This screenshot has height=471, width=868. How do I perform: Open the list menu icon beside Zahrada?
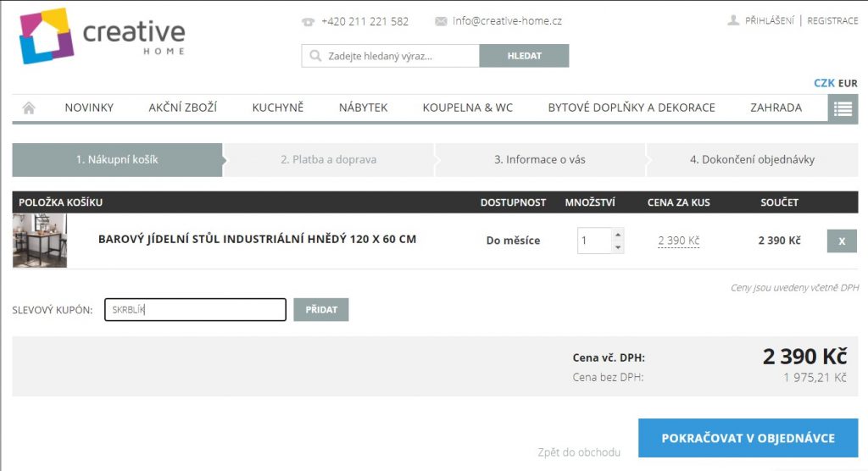843,108
